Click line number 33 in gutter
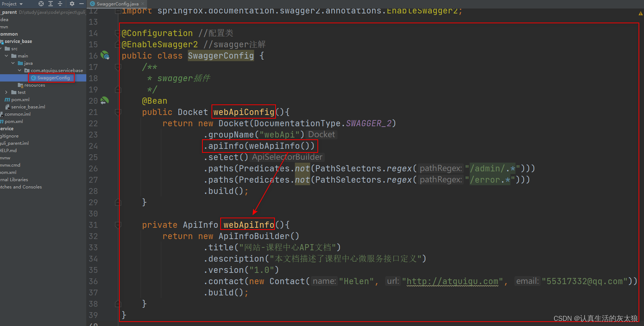 [94, 247]
